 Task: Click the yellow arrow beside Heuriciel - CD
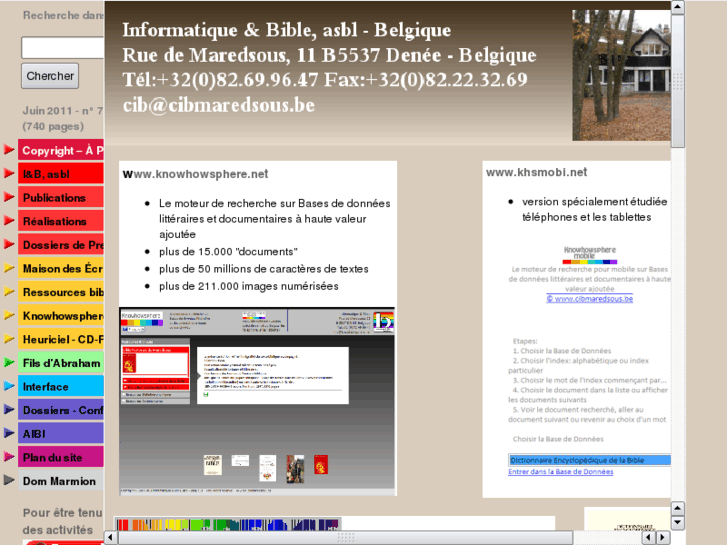[9, 339]
